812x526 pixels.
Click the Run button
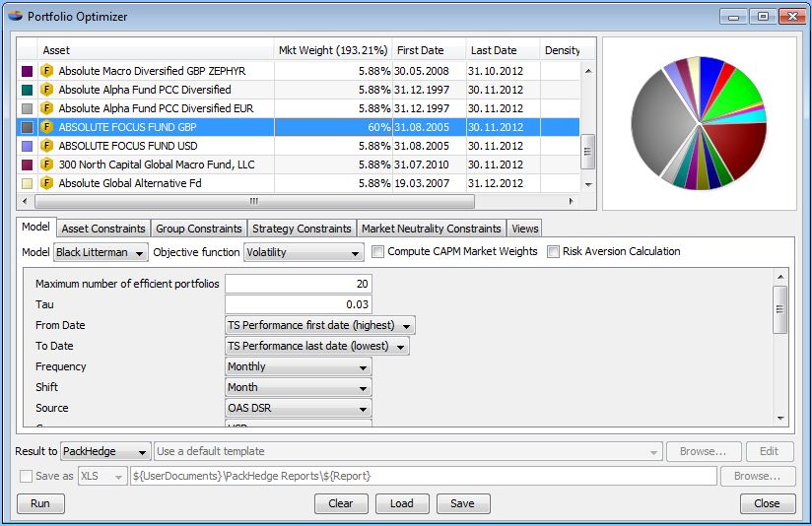tap(40, 503)
